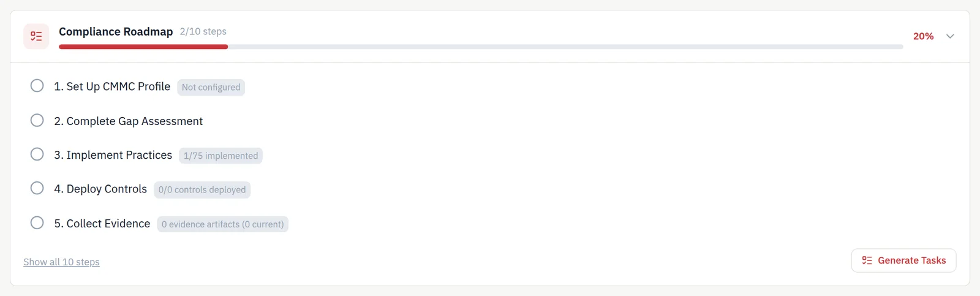The height and width of the screenshot is (296, 980).
Task: Select the Implement Practices step label
Action: tap(113, 155)
